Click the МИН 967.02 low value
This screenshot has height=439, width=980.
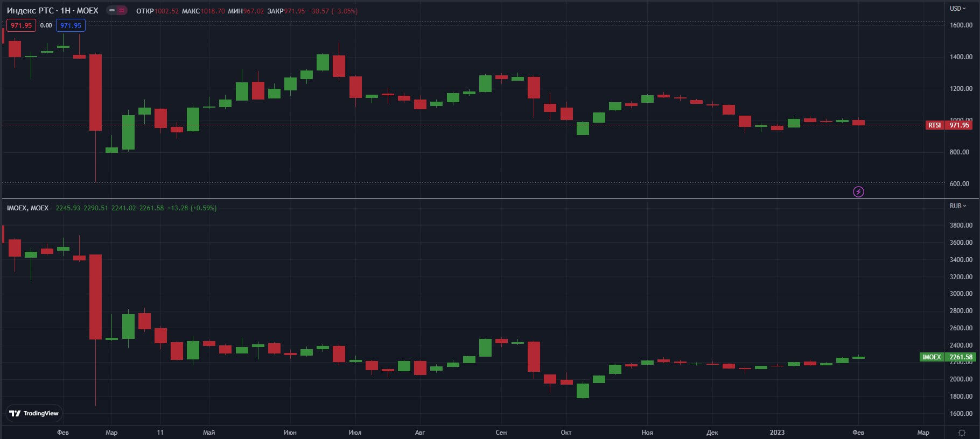246,11
